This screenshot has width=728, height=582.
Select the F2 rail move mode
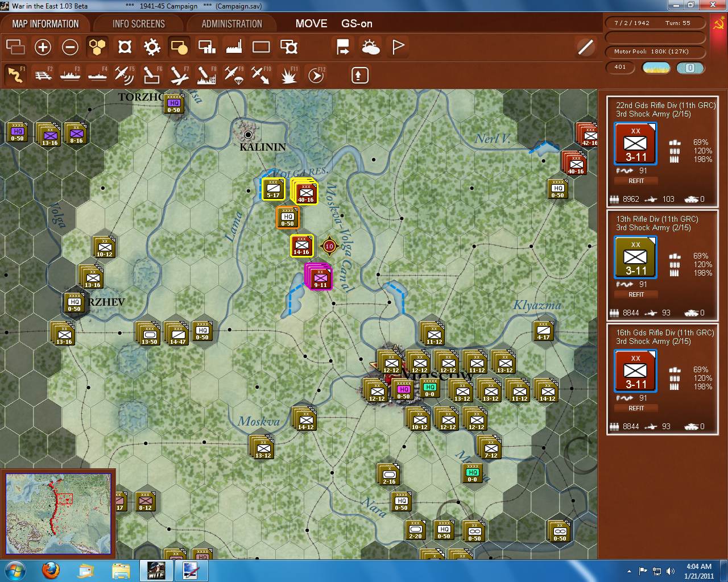pos(43,74)
